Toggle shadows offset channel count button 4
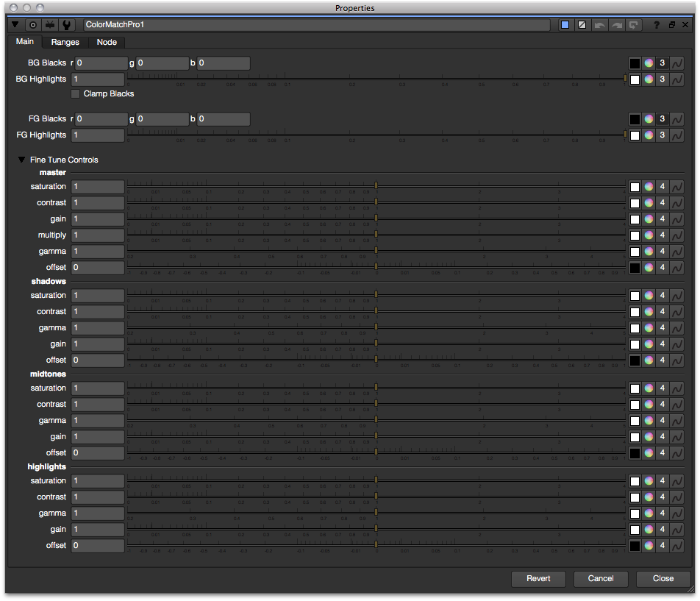This screenshot has width=700, height=601. (662, 360)
